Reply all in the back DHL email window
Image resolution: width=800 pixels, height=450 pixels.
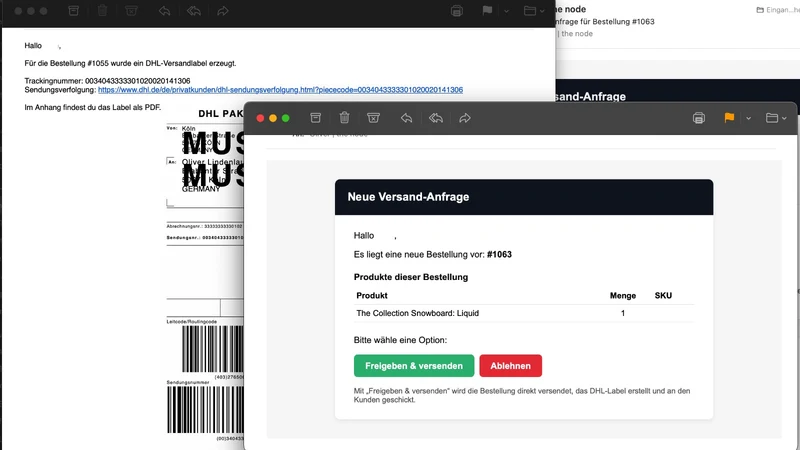(x=194, y=11)
